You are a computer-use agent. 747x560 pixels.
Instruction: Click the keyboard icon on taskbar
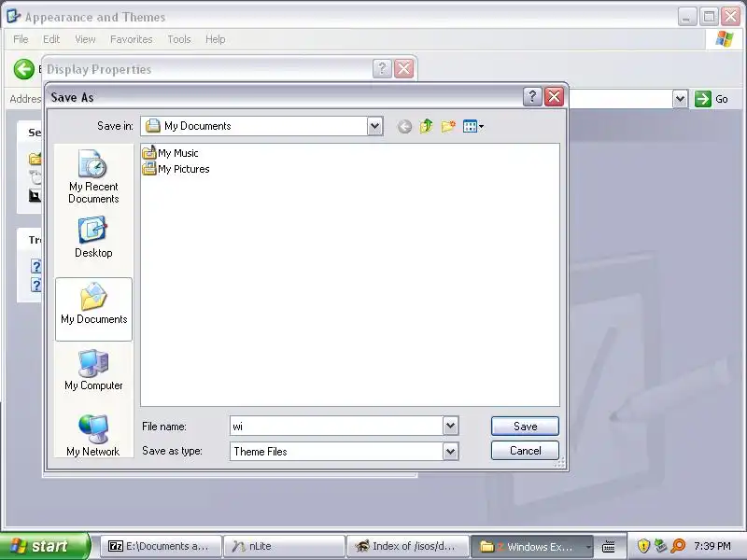[x=609, y=546]
